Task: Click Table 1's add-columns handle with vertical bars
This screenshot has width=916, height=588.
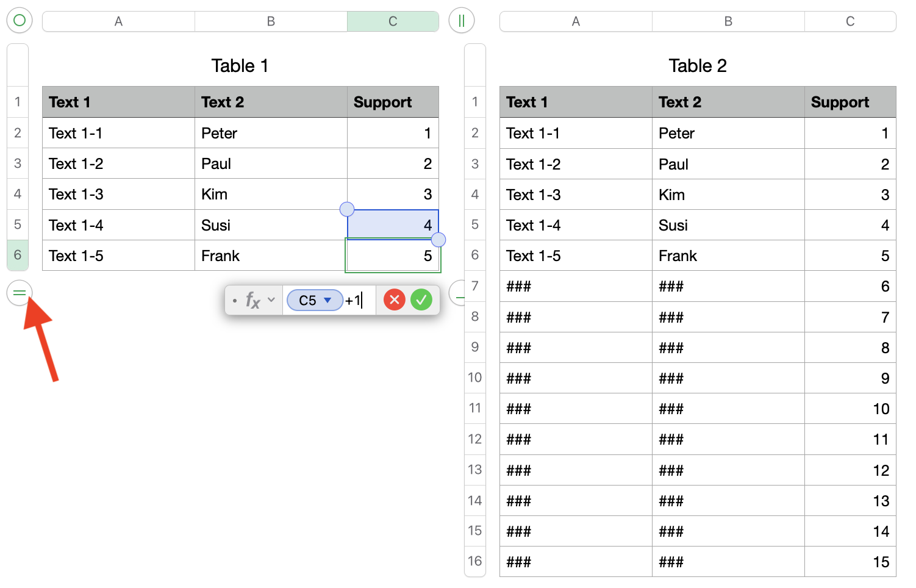Action: pos(461,21)
